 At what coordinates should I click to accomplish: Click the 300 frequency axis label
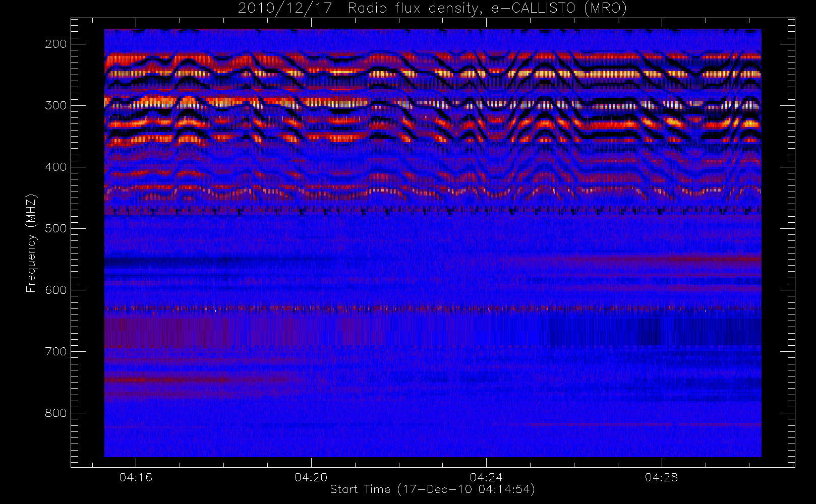55,105
